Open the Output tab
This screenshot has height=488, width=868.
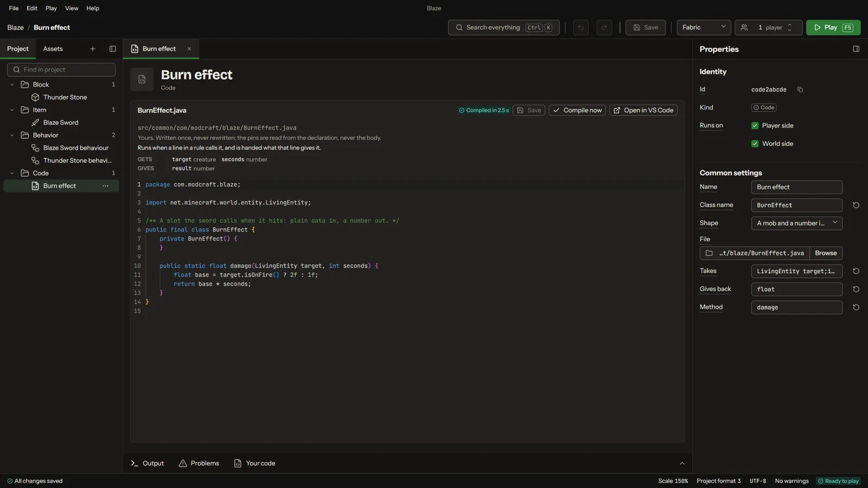pos(147,463)
